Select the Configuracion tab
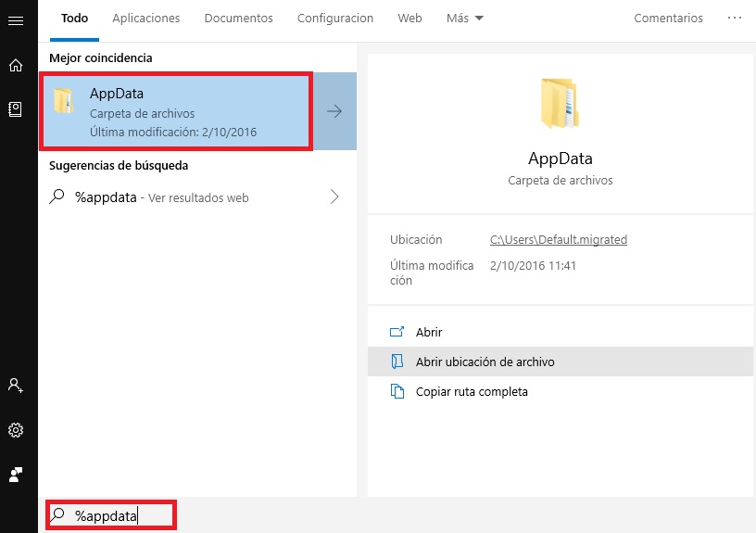Screen dimensions: 756x533 click(x=335, y=19)
